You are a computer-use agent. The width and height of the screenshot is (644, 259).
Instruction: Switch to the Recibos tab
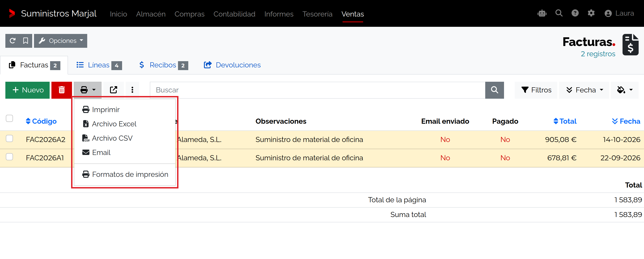point(163,65)
